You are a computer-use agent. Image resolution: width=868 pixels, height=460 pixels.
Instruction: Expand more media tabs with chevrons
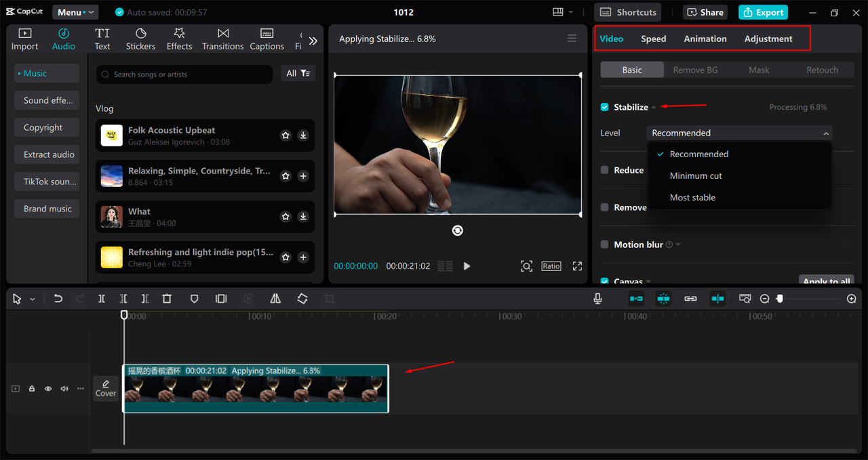tap(313, 41)
